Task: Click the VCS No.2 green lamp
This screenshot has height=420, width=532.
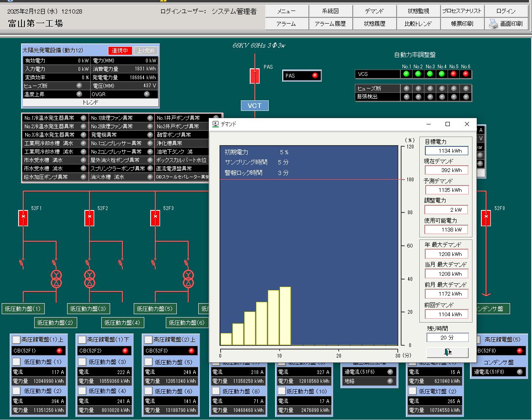Action: pyautogui.click(x=418, y=74)
